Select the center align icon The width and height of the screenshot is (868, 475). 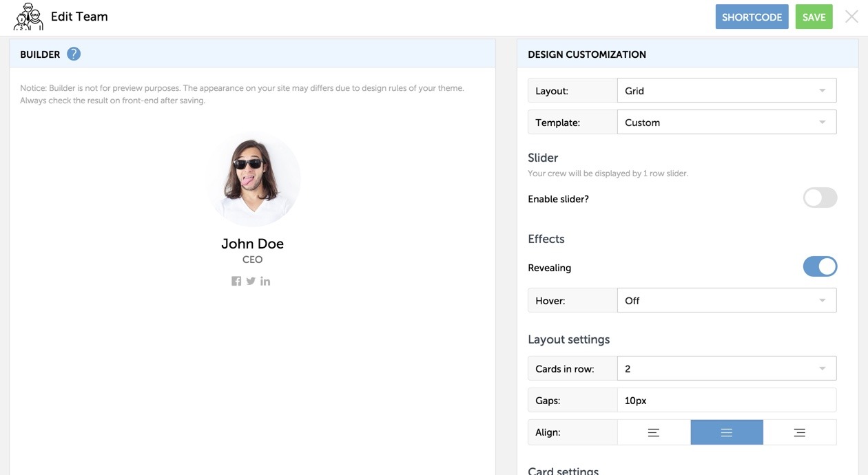click(727, 432)
